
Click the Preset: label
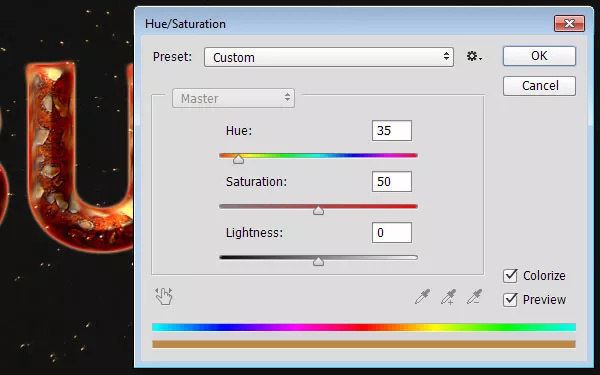point(172,57)
